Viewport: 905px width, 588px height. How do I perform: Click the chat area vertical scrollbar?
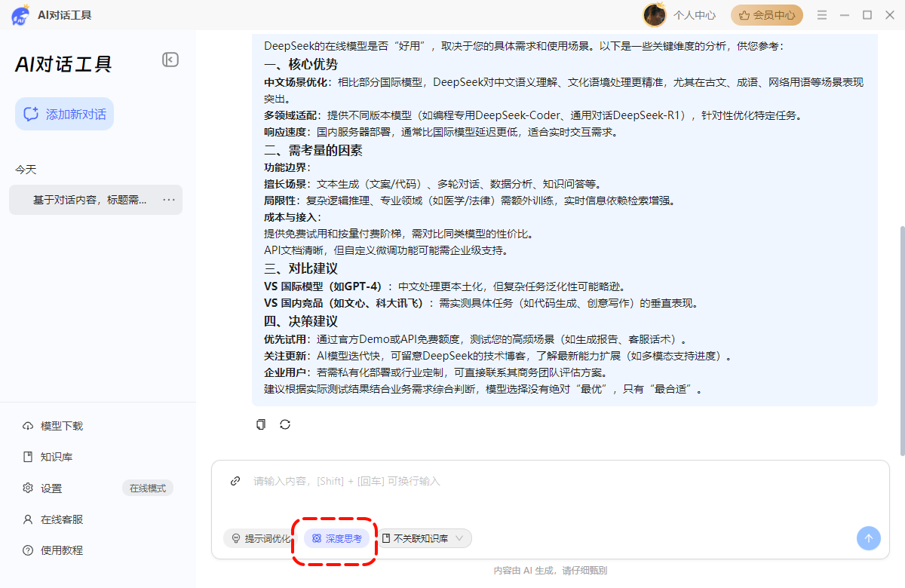pyautogui.click(x=901, y=340)
